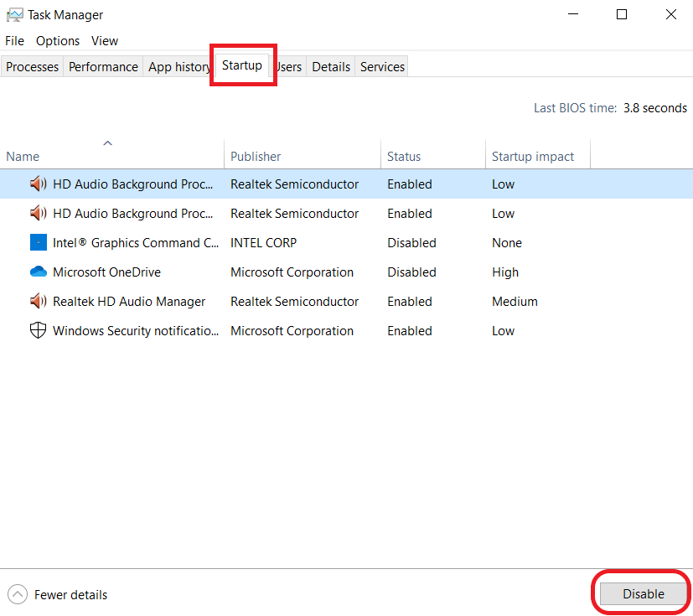The width and height of the screenshot is (693, 616).
Task: Select the Microsoft OneDrive row name
Action: pyautogui.click(x=106, y=272)
